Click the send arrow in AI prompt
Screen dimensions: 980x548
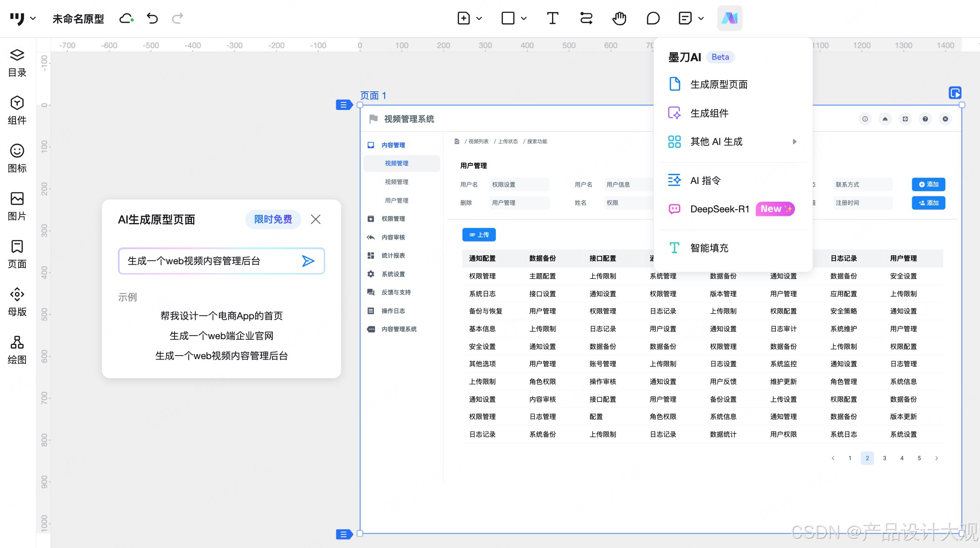click(x=308, y=261)
